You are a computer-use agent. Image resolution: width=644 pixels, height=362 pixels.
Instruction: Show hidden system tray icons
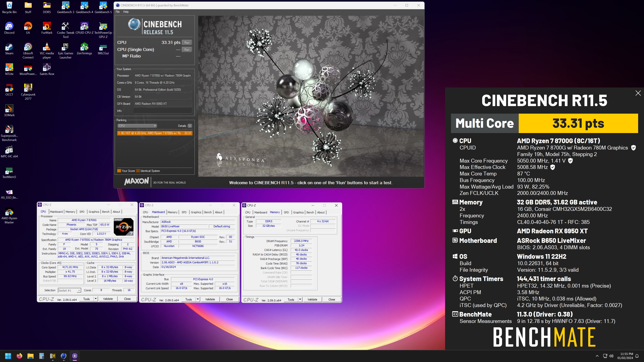[597, 356]
